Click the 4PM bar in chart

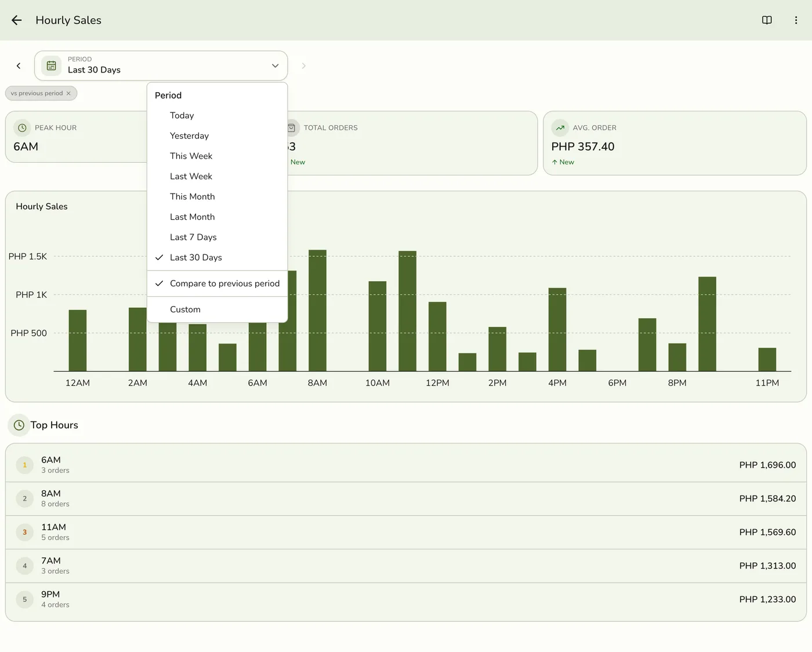point(557,329)
